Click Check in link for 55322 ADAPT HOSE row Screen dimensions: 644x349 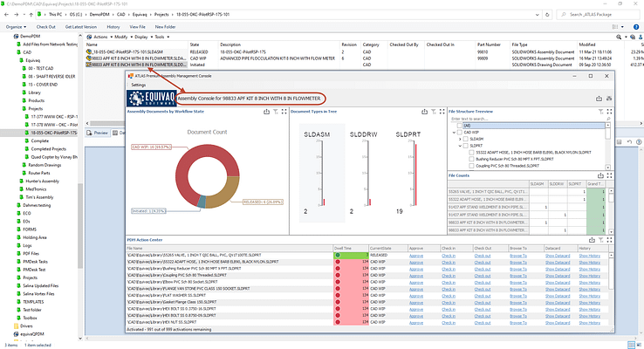pyautogui.click(x=449, y=262)
